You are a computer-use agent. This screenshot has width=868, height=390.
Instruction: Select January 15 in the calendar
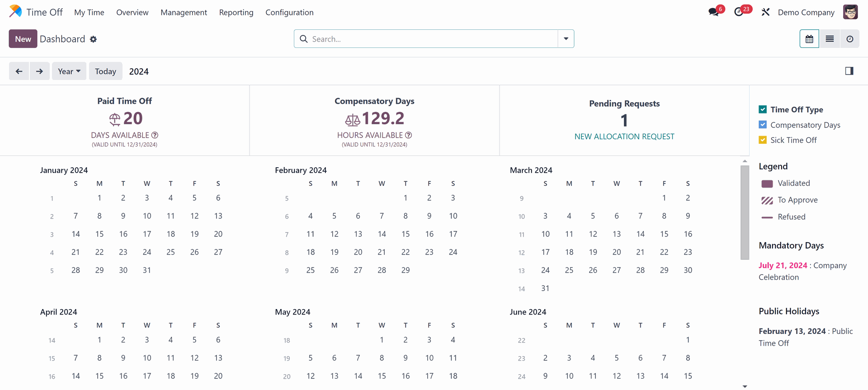pos(99,234)
